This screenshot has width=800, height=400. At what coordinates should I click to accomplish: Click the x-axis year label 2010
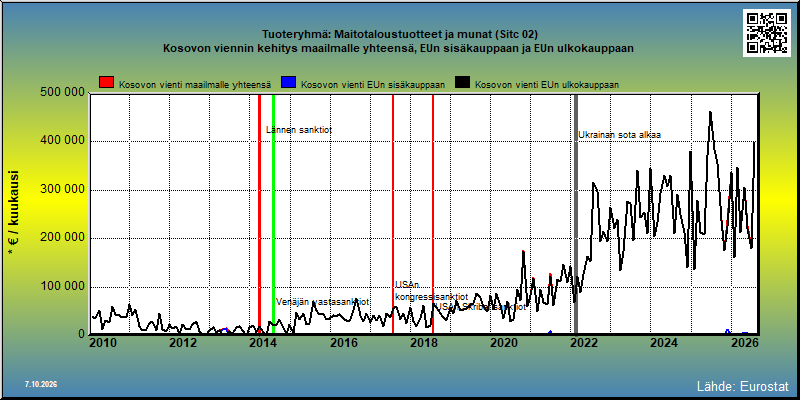tap(103, 342)
